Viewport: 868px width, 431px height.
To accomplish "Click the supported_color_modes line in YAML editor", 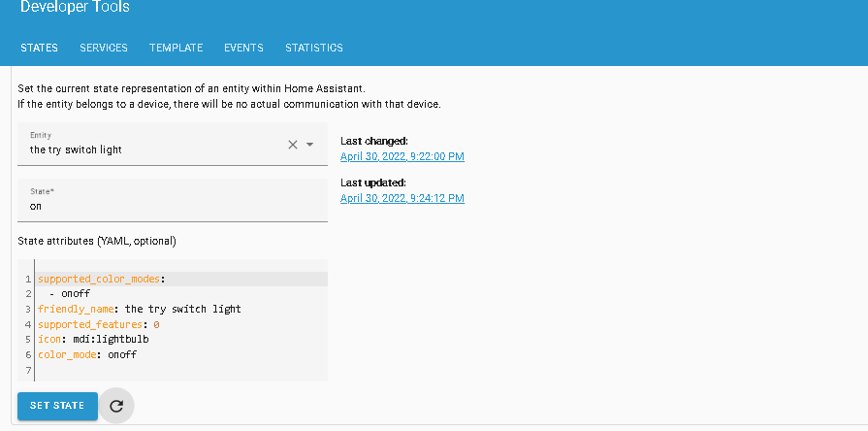I will click(102, 279).
